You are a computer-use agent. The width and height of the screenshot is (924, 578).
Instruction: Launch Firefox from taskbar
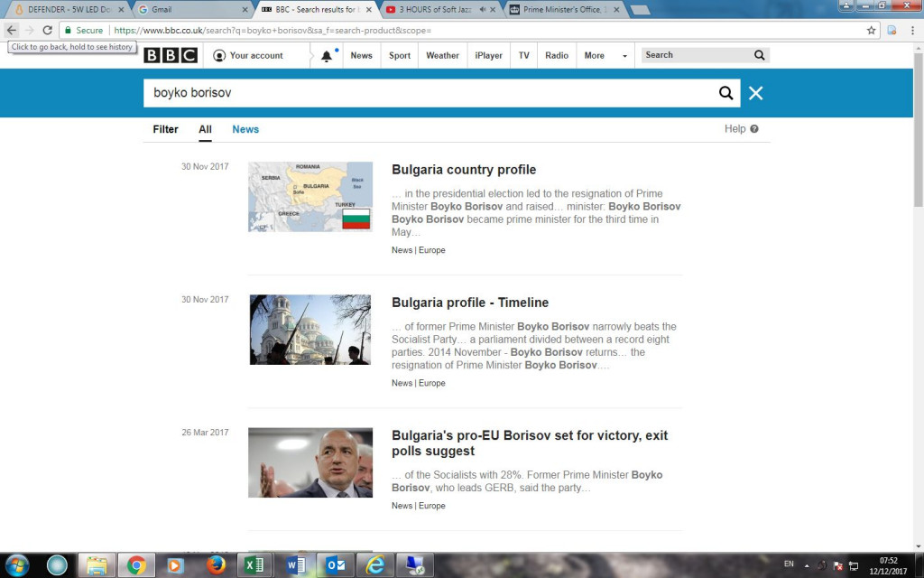tap(216, 565)
